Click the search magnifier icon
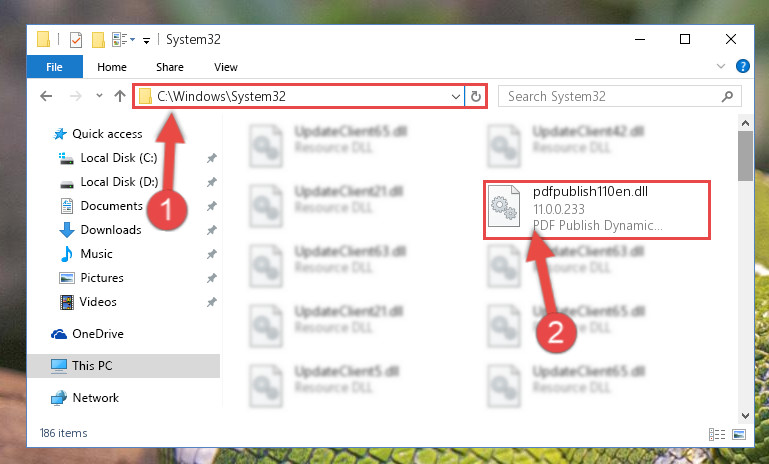 727,96
